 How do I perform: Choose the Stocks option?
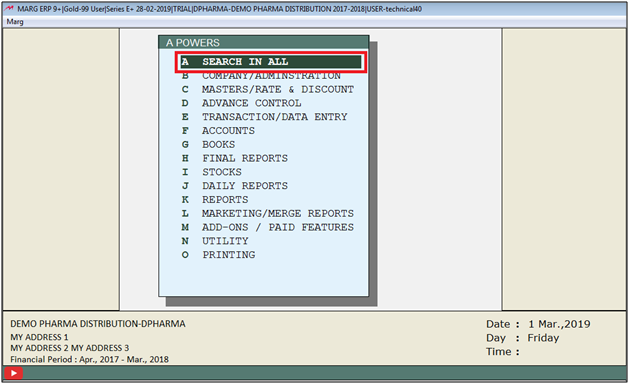[x=212, y=172]
